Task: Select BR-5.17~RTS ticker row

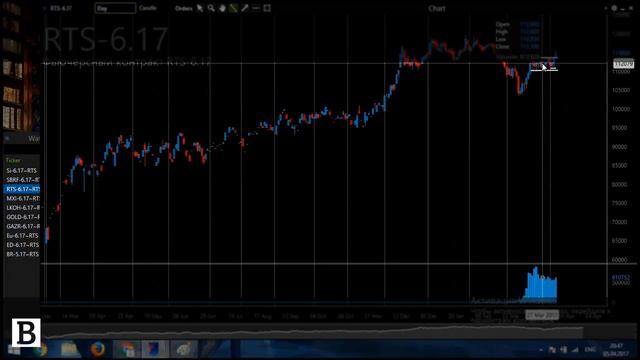Action: [22, 254]
